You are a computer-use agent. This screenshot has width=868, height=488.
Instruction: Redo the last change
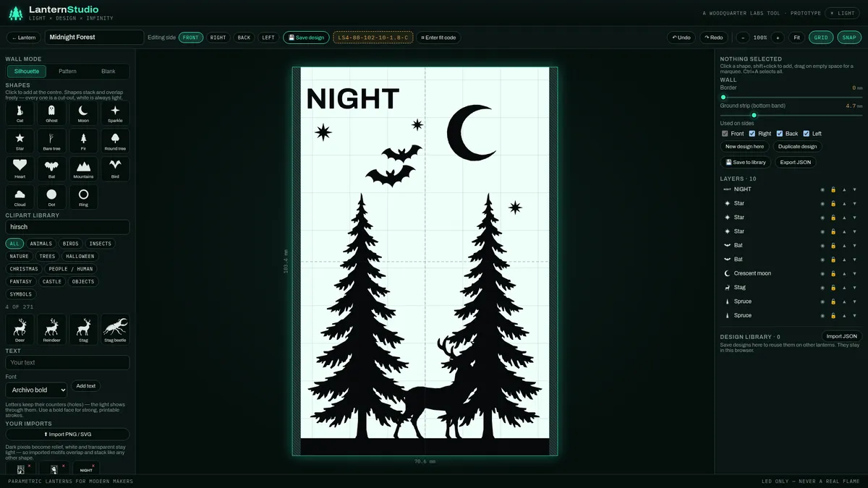713,38
